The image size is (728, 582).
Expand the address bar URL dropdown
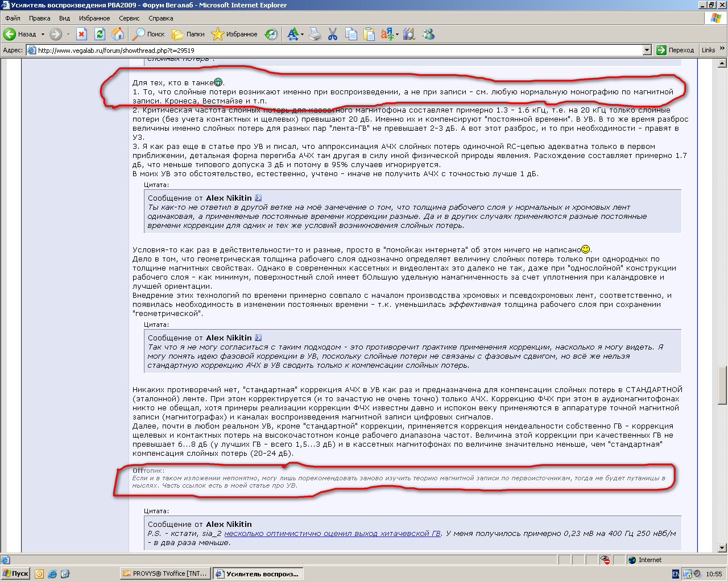pyautogui.click(x=647, y=50)
